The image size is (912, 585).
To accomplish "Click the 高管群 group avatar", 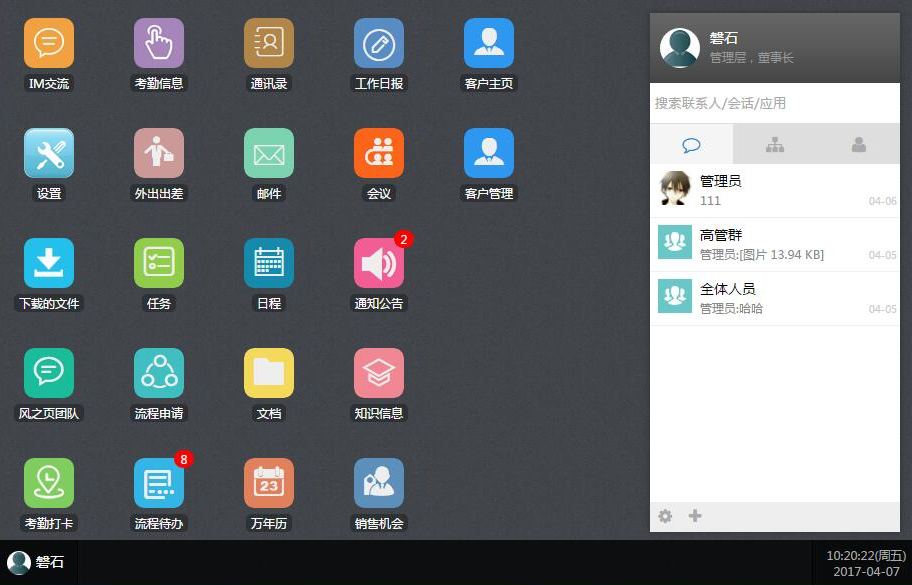I will (675, 242).
